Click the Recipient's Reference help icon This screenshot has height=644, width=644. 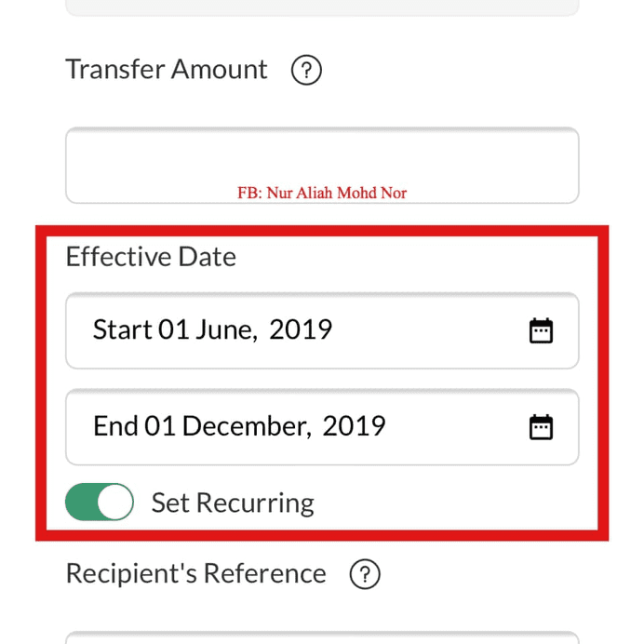365,574
